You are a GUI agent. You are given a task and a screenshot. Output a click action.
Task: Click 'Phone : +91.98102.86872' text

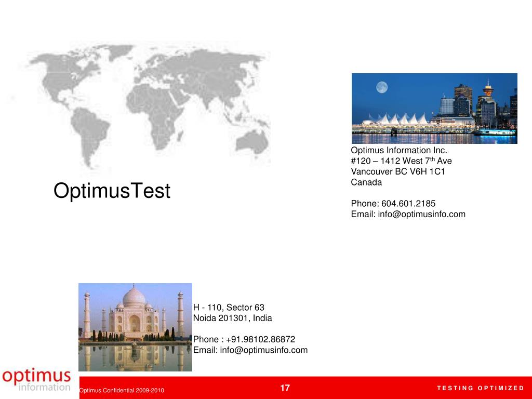click(x=244, y=339)
